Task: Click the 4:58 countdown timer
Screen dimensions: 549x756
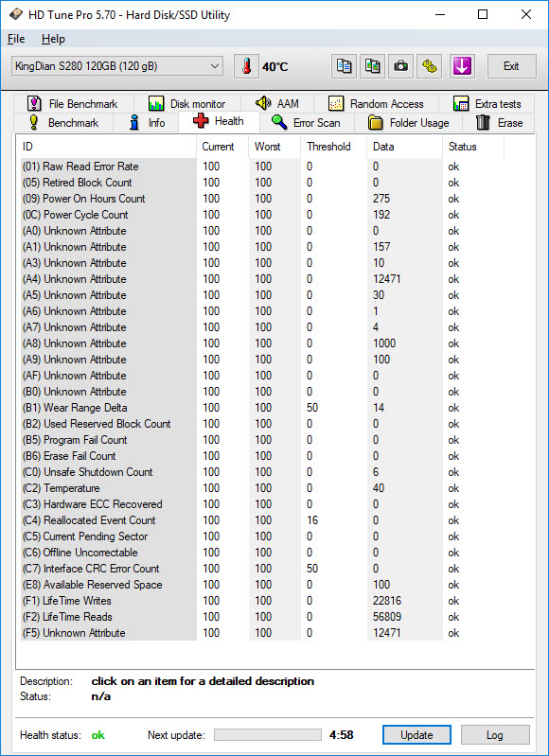Action: click(342, 735)
